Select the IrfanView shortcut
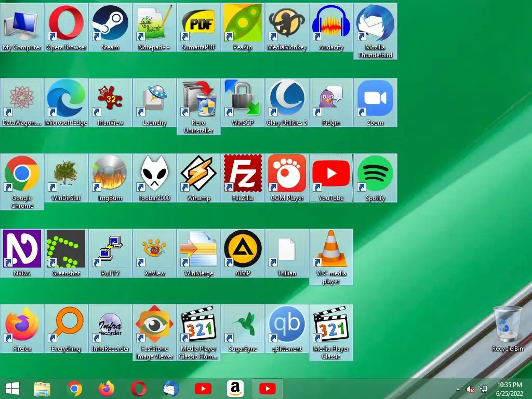 (110, 102)
